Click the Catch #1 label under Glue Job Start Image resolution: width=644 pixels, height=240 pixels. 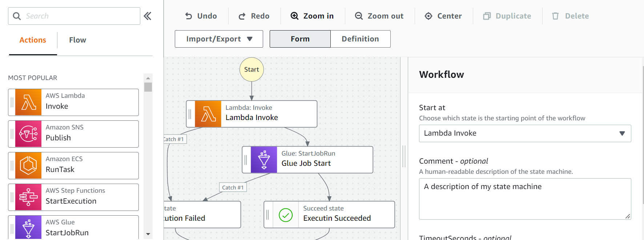(x=233, y=187)
